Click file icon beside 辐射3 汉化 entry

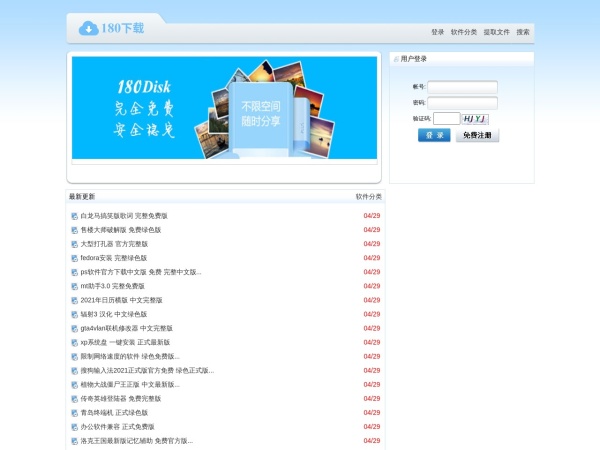74,314
